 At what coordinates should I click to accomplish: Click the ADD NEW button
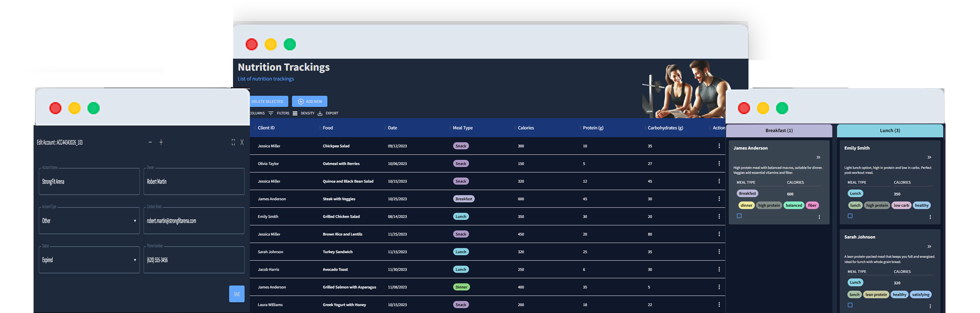tap(309, 101)
